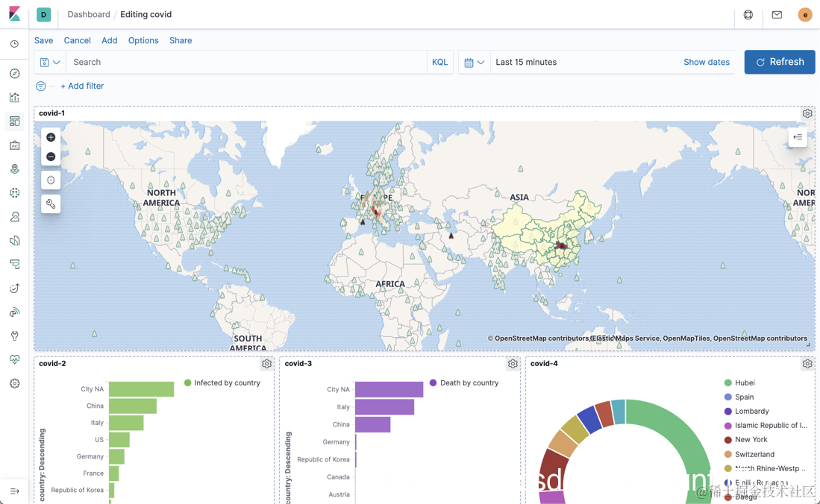Zoom in on the covid-1 map

point(51,137)
